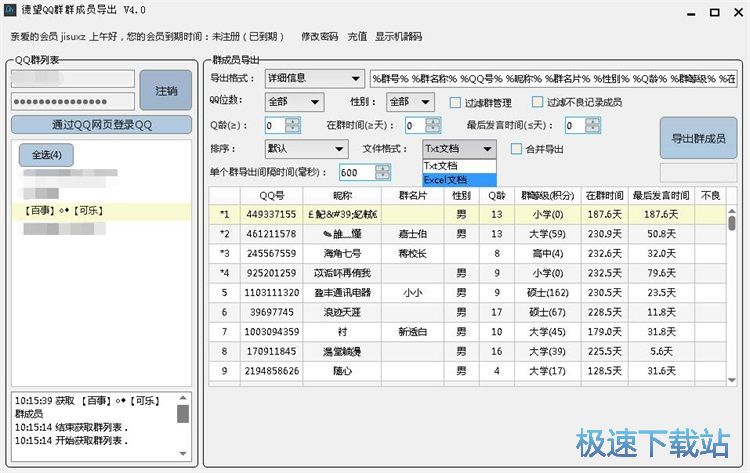Click 在群时间 column header
This screenshot has width=750, height=473.
605,195
